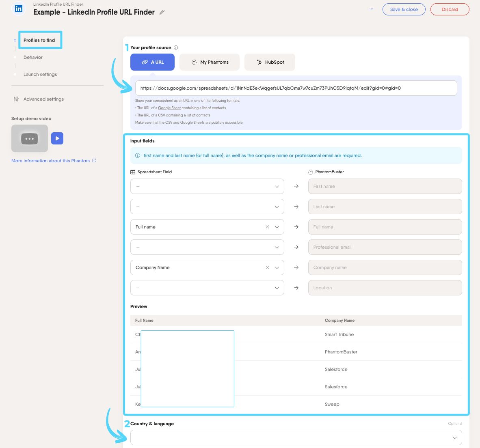This screenshot has height=448, width=480.
Task: Go to the Behavior step
Action: coord(33,57)
